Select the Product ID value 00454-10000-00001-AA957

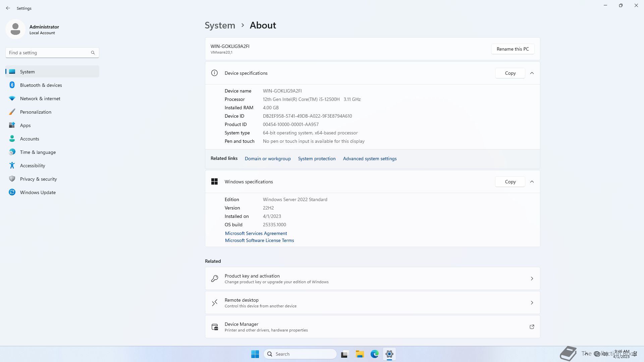click(x=290, y=124)
